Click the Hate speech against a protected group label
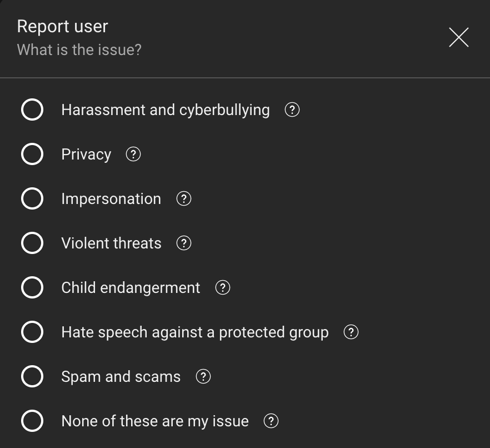 pos(194,332)
